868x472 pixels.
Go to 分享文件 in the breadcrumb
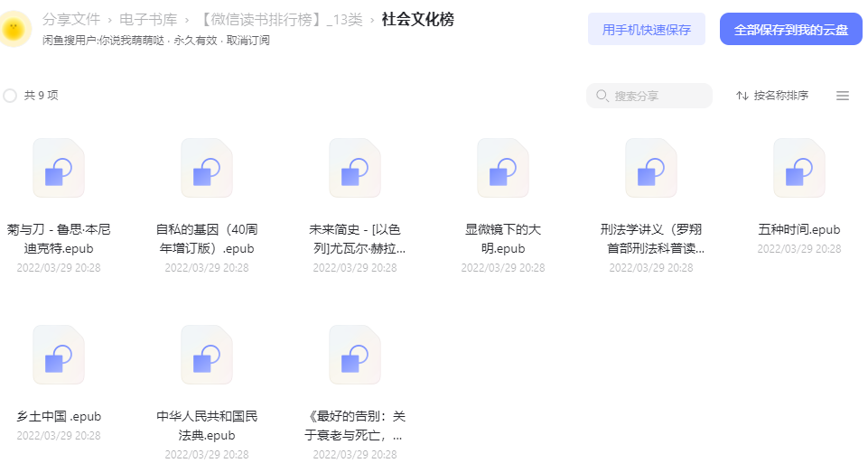71,19
